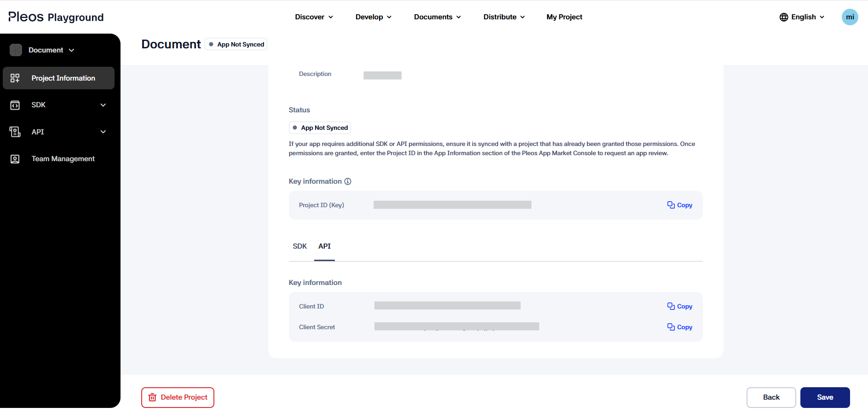Screen dimensions: 868x413
Task: Switch to the SDK tab
Action: [x=299, y=246]
